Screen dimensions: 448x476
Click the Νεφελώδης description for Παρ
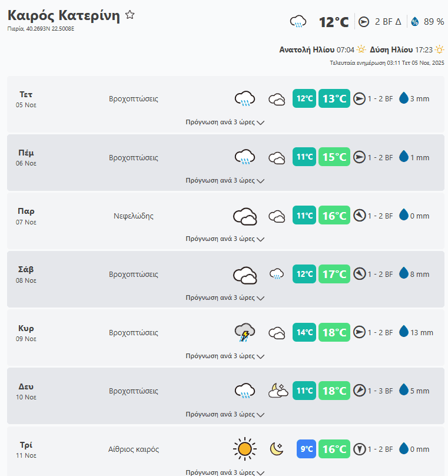coord(134,216)
